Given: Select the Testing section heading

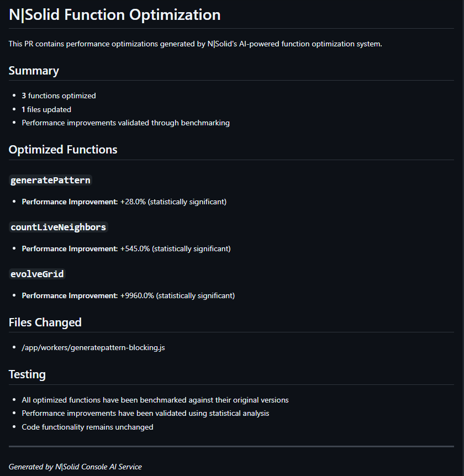Looking at the screenshot, I should tap(27, 374).
